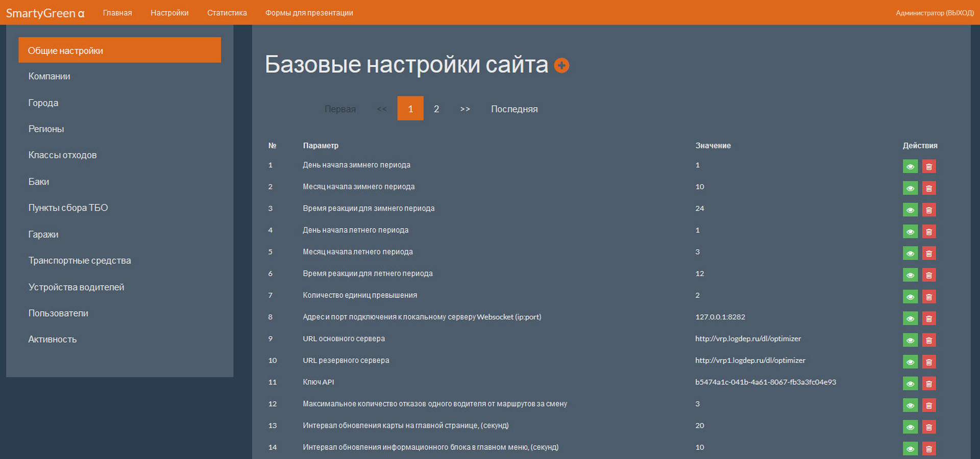Click the SmartyGreen logo

coord(45,13)
